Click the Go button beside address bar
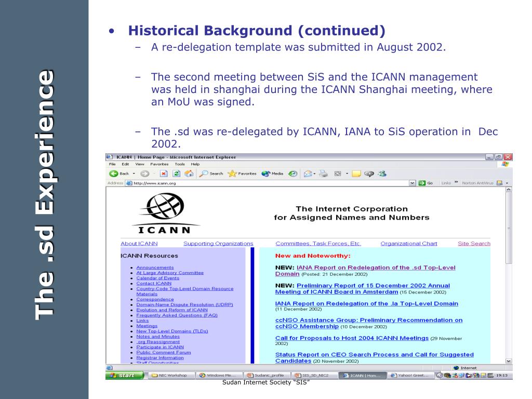The image size is (532, 399). coord(426,183)
